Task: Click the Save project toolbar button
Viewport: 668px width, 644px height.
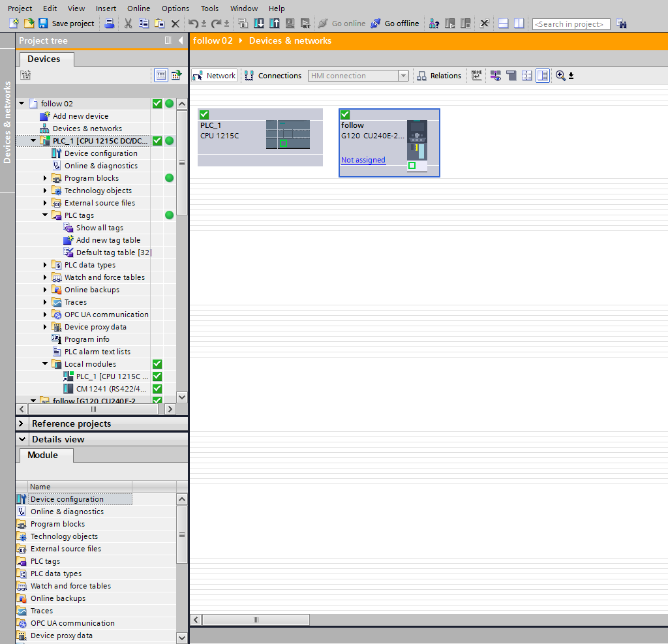Action: pyautogui.click(x=66, y=23)
